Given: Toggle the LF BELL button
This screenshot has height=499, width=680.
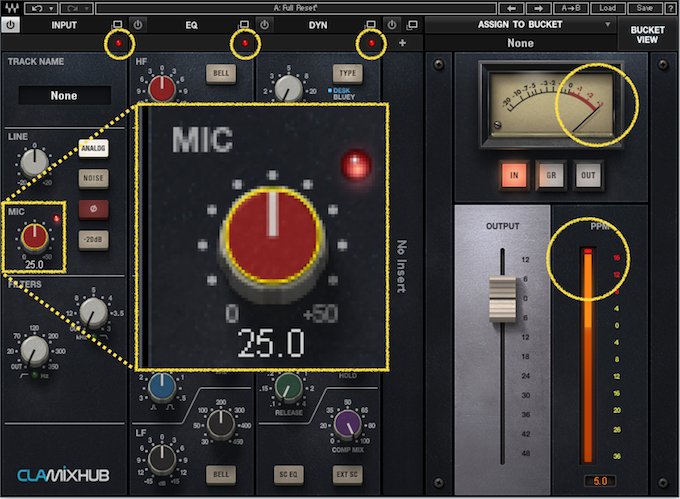Looking at the screenshot, I should tap(221, 474).
